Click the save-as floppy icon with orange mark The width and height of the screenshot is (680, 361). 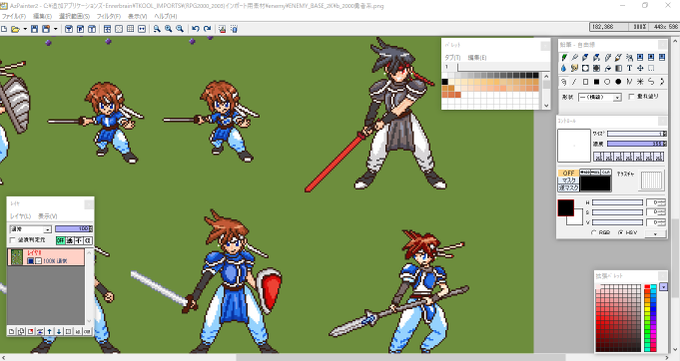(46, 29)
